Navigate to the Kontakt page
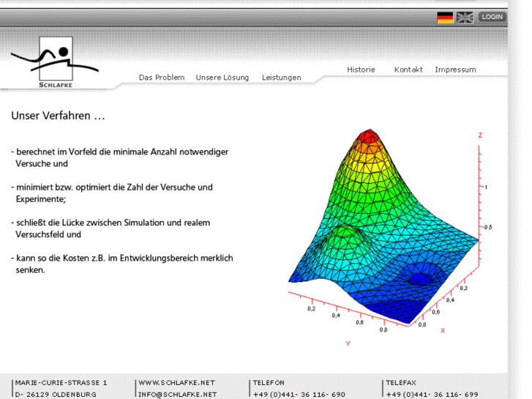Image resolution: width=532 pixels, height=399 pixels. coord(408,70)
